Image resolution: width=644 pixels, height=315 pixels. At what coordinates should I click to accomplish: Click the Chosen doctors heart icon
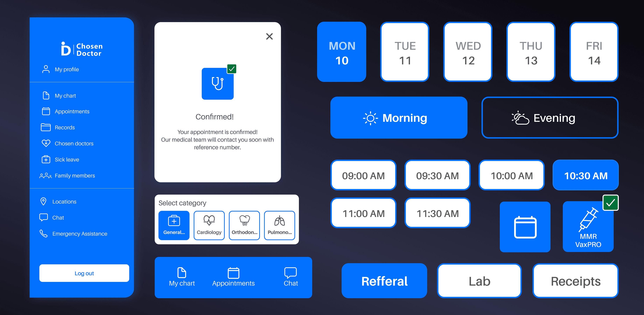pyautogui.click(x=46, y=143)
